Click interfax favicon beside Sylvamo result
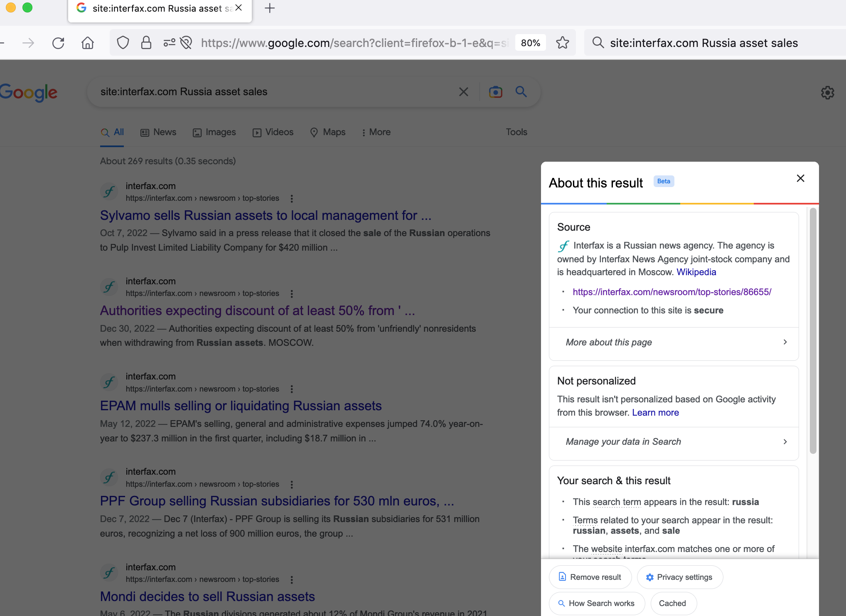This screenshot has height=616, width=846. tap(109, 192)
